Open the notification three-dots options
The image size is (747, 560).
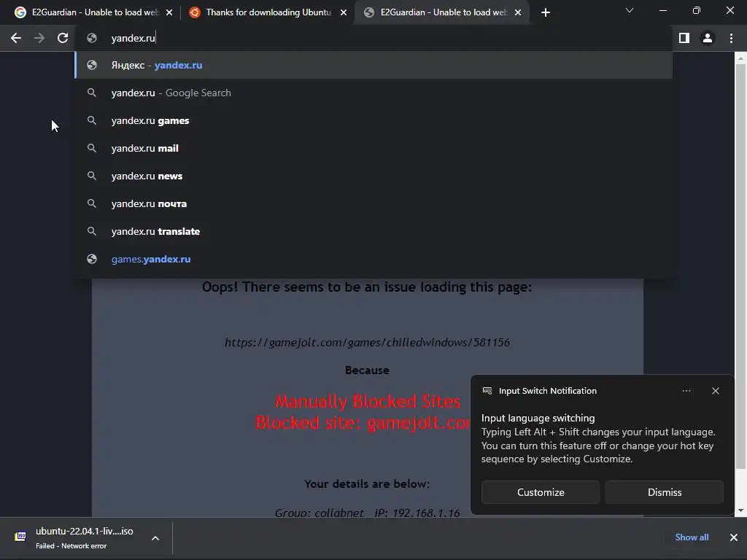pos(686,391)
